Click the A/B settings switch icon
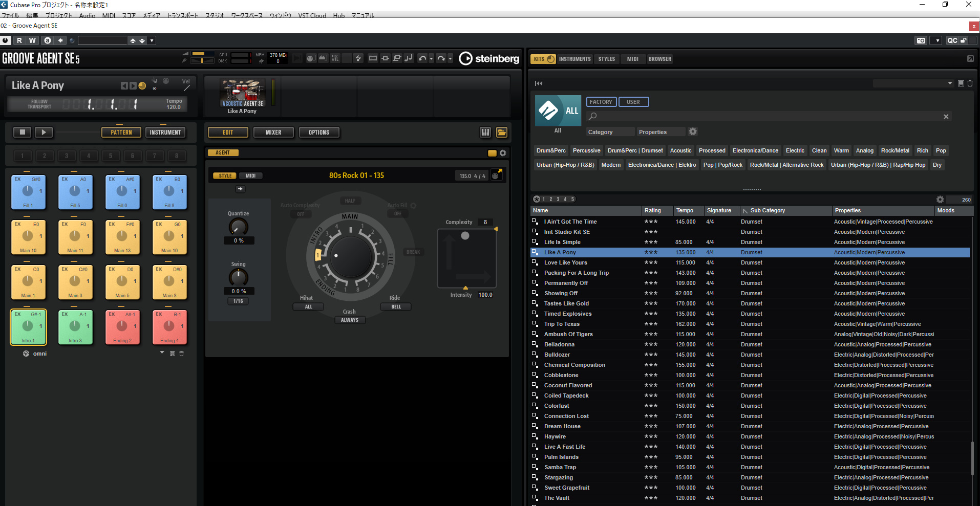Viewport: 980px width, 506px height. [48, 40]
